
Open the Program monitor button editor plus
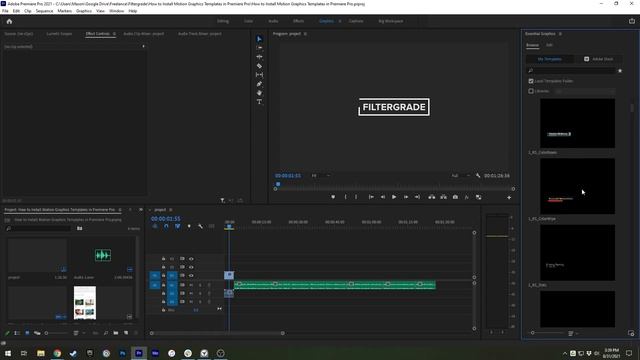point(509,198)
